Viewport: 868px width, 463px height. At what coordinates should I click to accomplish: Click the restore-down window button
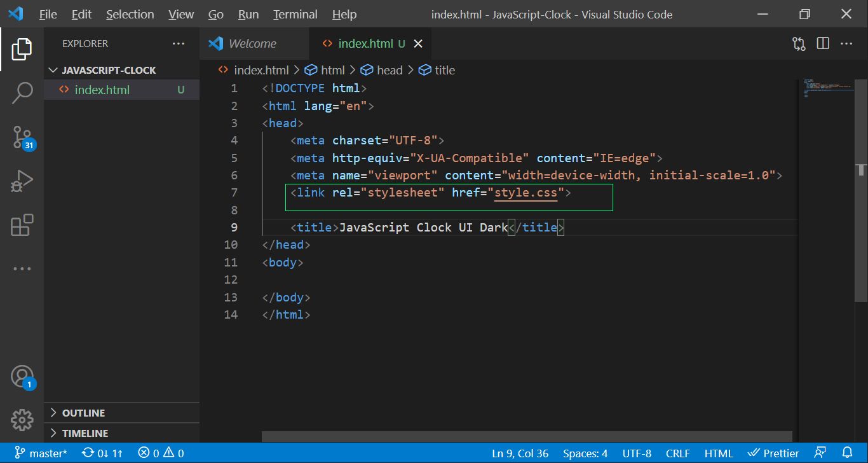805,14
